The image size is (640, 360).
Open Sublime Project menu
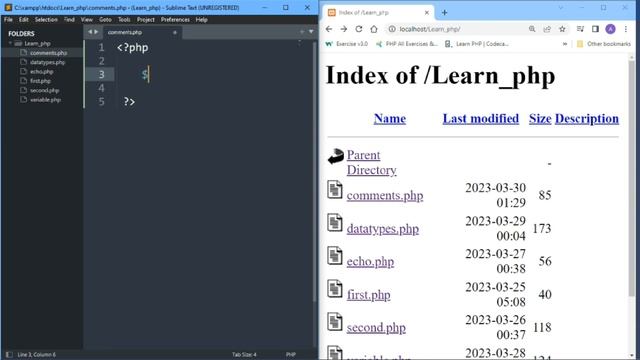pyautogui.click(x=146, y=20)
